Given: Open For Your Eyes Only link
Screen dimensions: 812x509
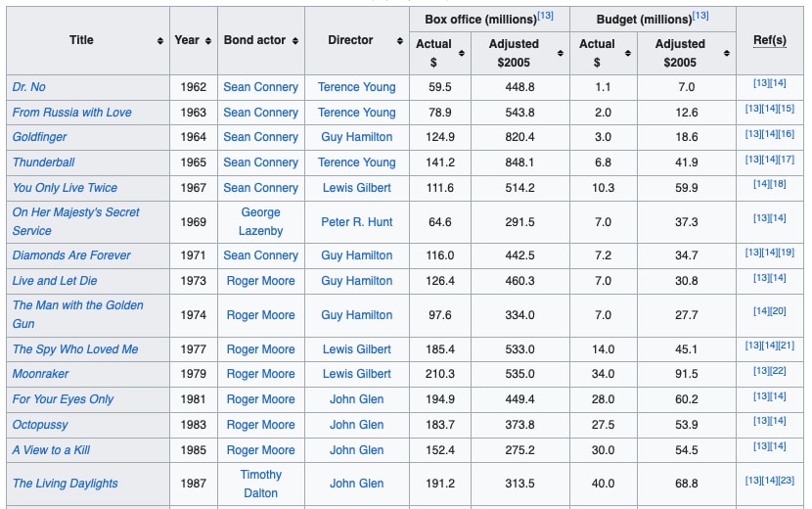Looking at the screenshot, I should (x=63, y=399).
